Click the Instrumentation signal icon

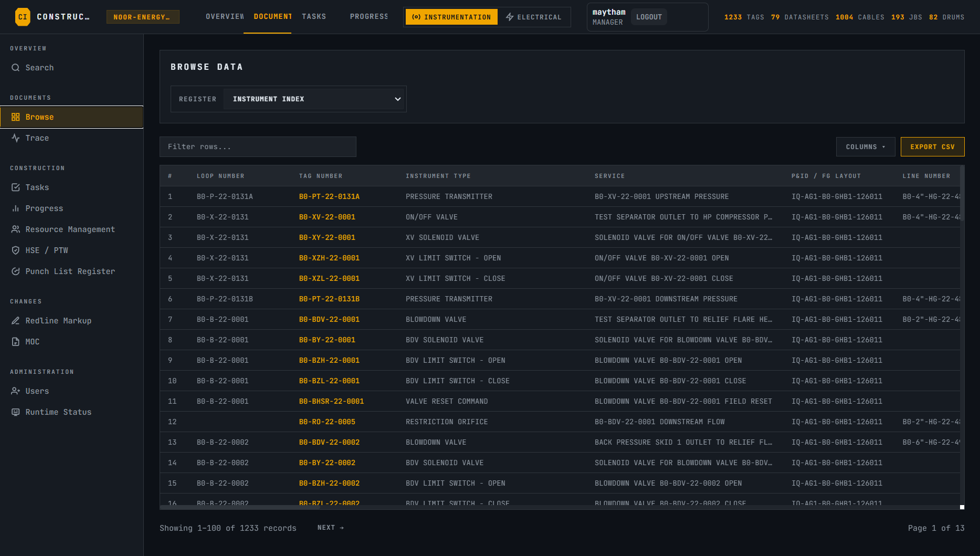[x=416, y=17]
